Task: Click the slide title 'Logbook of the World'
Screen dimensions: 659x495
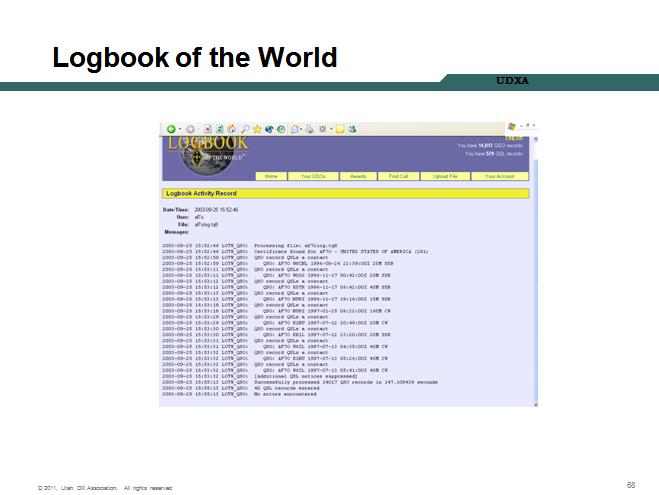Action: click(x=195, y=57)
